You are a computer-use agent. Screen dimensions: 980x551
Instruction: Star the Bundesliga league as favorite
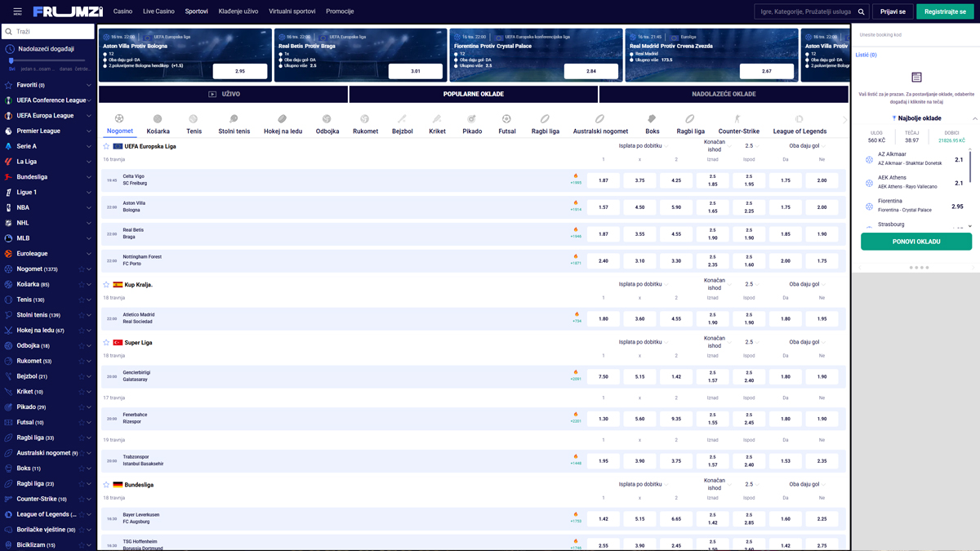point(106,485)
